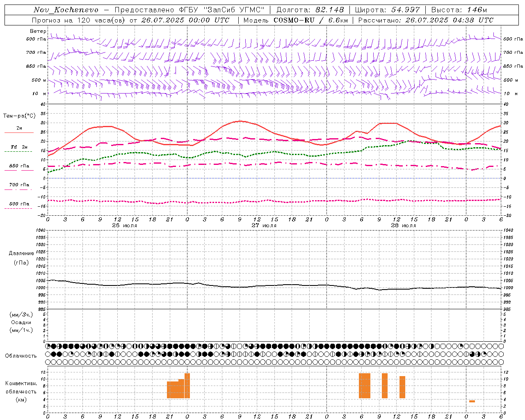Select the elevation text Высота: 146м
Image resolution: width=525 pixels, height=420 pixels.
point(459,10)
